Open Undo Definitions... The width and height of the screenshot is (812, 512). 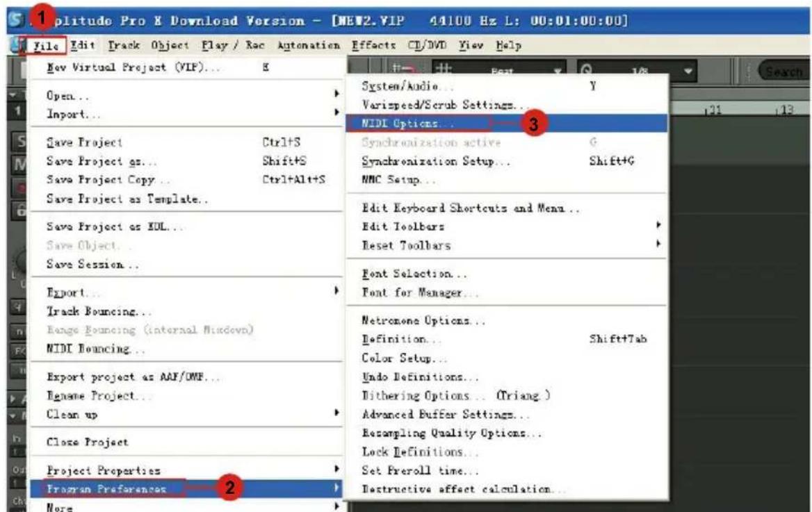pos(507,377)
